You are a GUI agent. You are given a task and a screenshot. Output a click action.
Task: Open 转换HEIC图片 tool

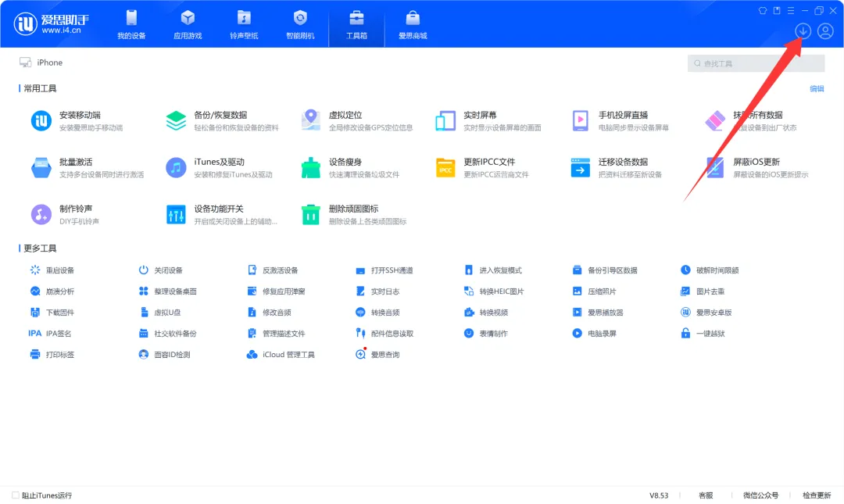[494, 291]
